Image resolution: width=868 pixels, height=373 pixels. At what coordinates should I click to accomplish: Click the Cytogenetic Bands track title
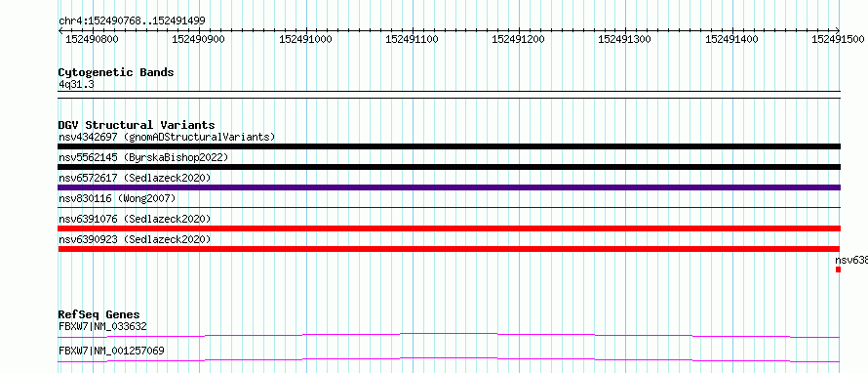pyautogui.click(x=116, y=72)
